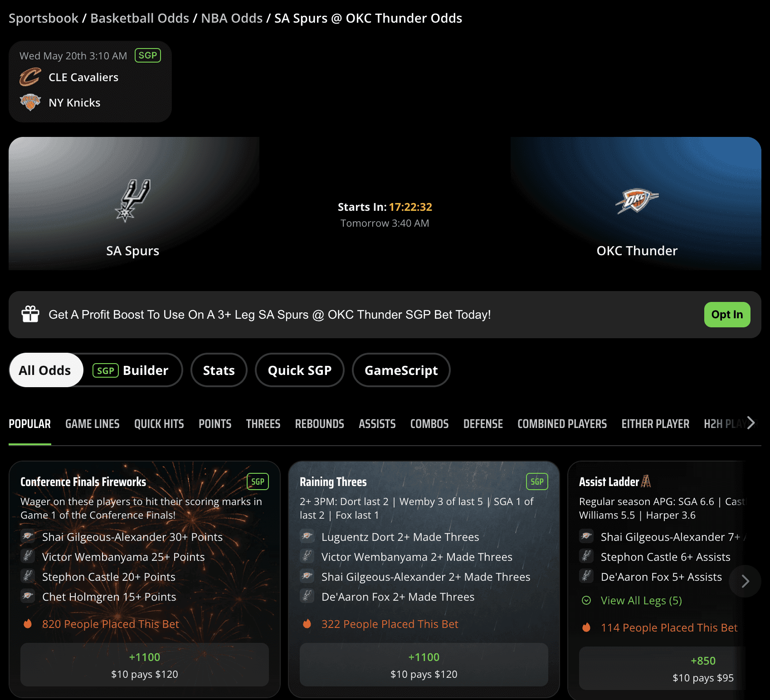Image resolution: width=770 pixels, height=700 pixels.
Task: Advance the bet card carousel with the round arrow
Action: click(x=745, y=581)
